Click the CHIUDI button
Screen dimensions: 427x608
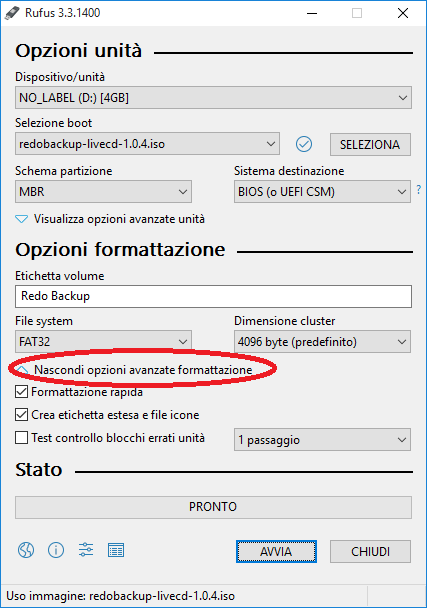pyautogui.click(x=370, y=551)
